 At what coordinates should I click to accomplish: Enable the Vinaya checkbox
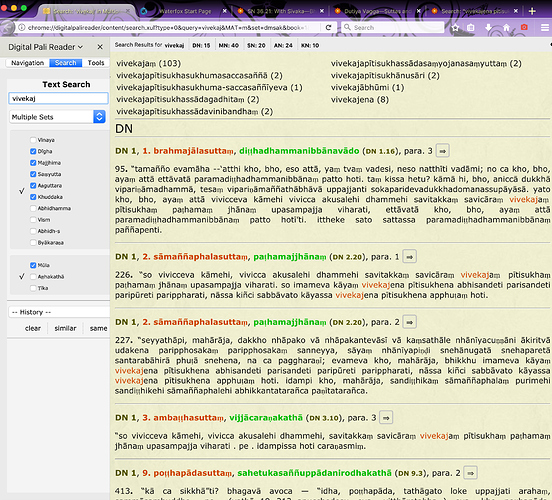33,140
